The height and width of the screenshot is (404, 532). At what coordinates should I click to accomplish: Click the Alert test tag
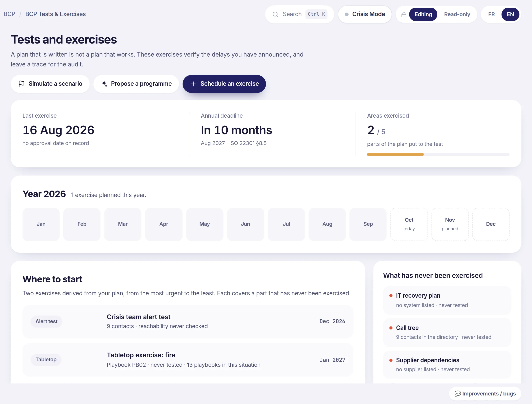(x=46, y=321)
